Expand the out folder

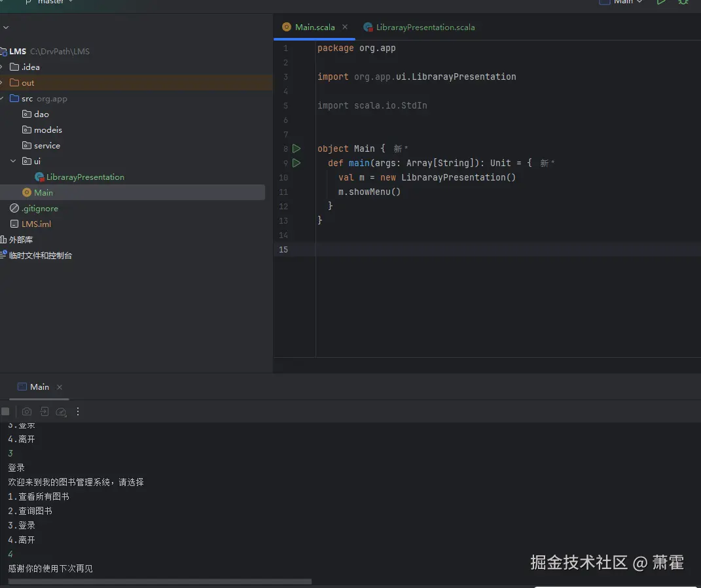[x=1, y=82]
